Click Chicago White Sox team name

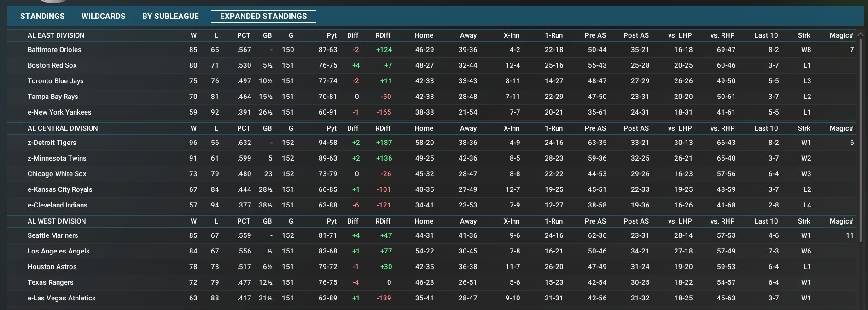click(57, 174)
